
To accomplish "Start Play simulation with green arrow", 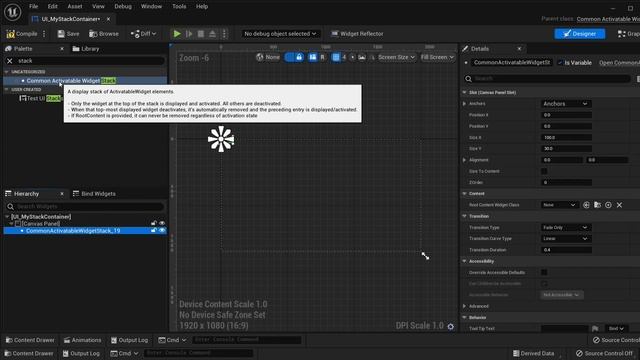I will point(177,34).
